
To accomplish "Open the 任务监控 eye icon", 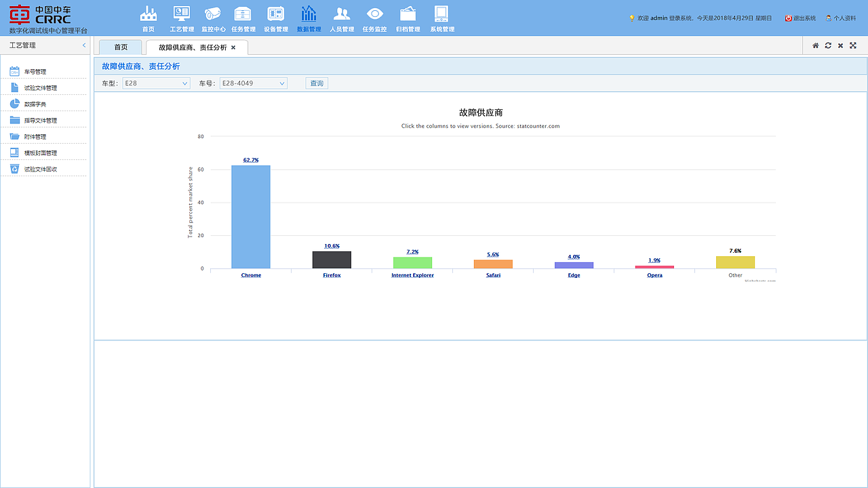I will (374, 14).
